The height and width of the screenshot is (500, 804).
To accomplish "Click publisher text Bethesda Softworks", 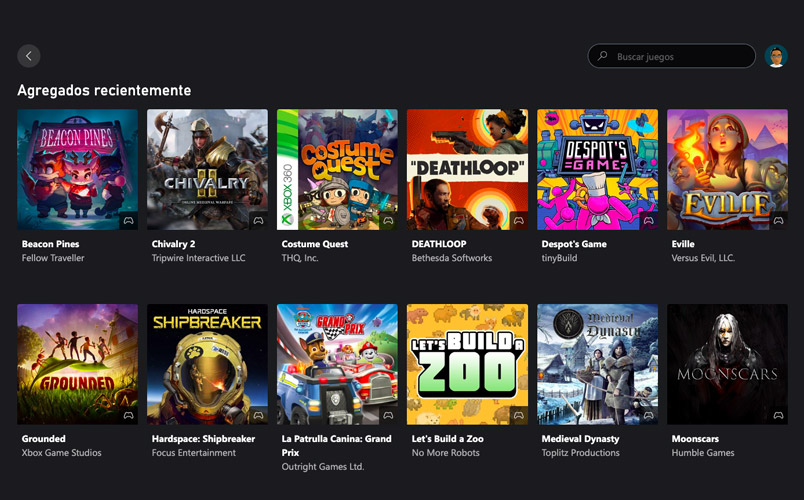I will point(452,258).
